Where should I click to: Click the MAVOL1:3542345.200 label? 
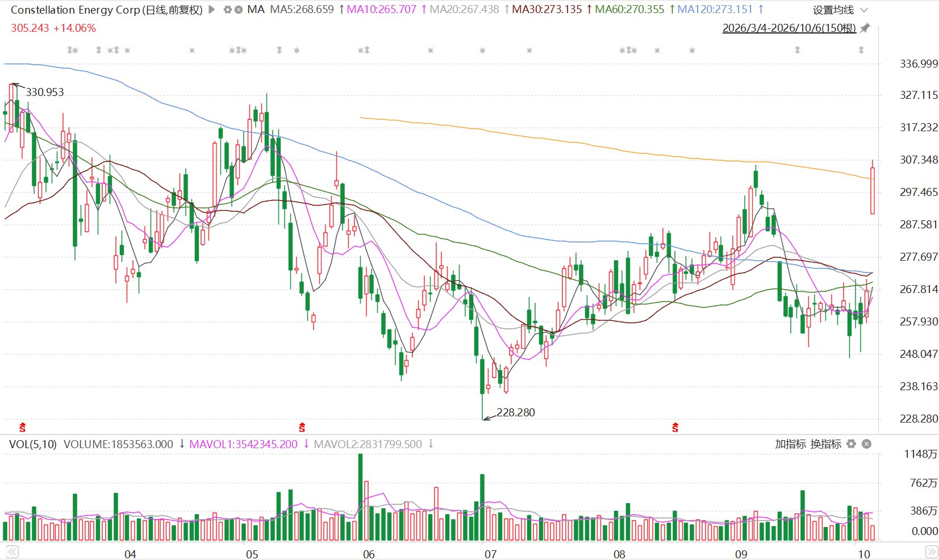coord(243,444)
